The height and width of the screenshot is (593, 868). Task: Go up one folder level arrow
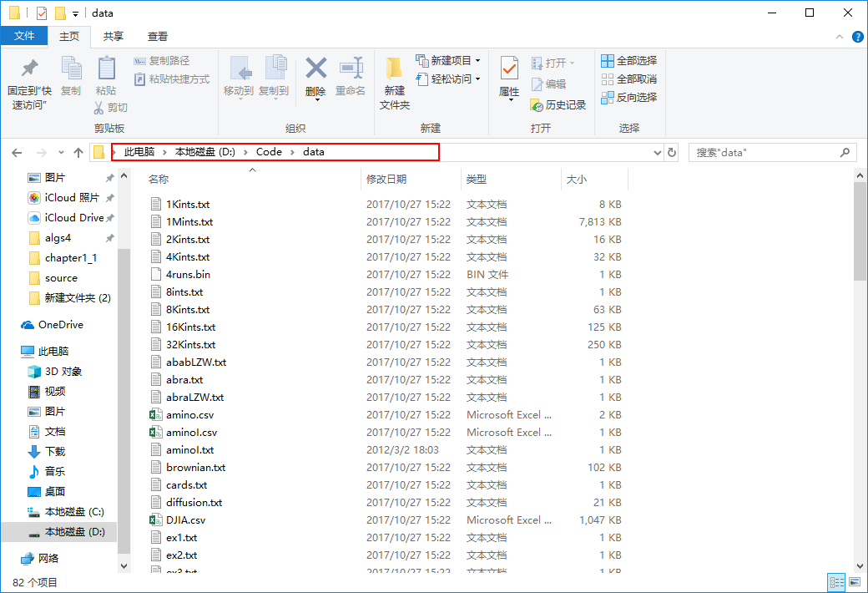pos(78,152)
